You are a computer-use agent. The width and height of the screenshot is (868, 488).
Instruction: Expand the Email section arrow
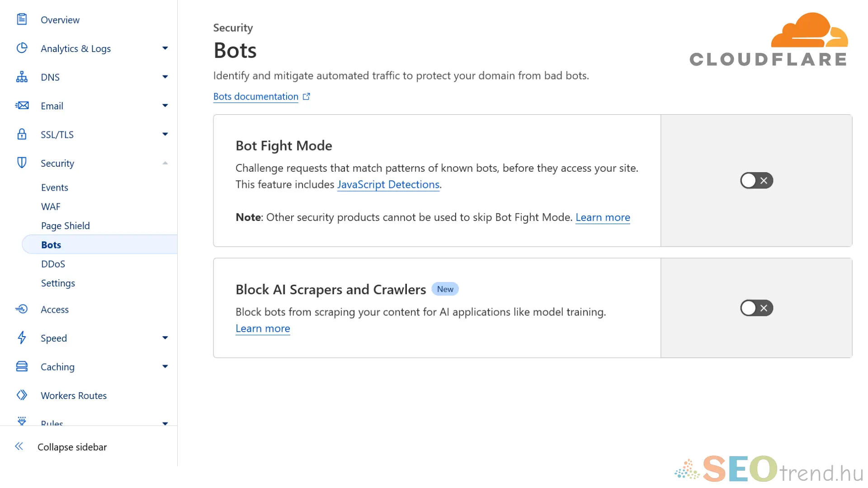click(x=165, y=106)
